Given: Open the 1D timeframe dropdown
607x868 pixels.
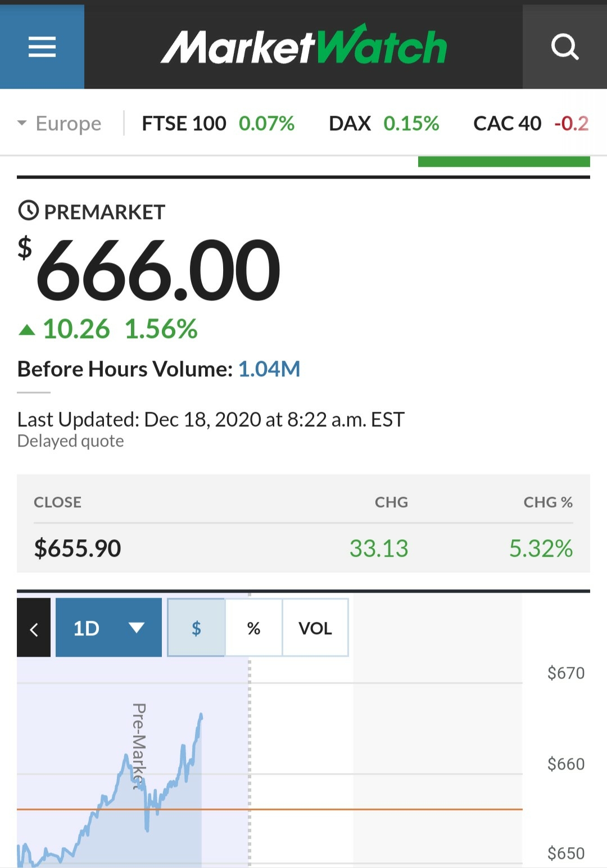Looking at the screenshot, I should tap(108, 628).
